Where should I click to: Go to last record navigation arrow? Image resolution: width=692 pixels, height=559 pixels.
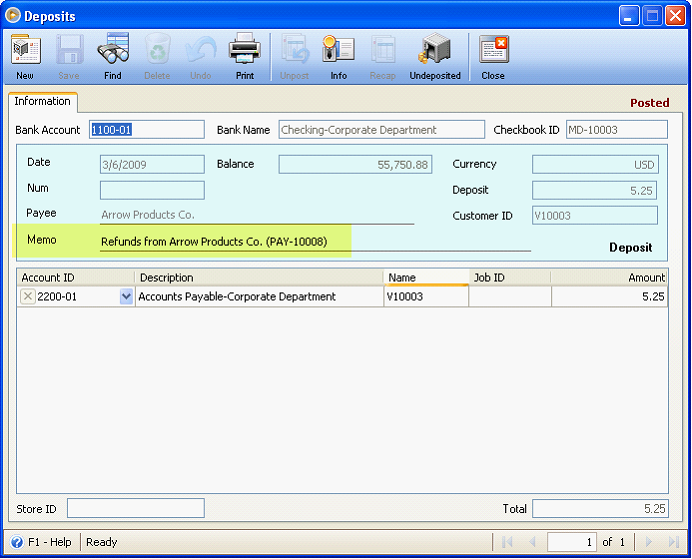click(x=673, y=542)
